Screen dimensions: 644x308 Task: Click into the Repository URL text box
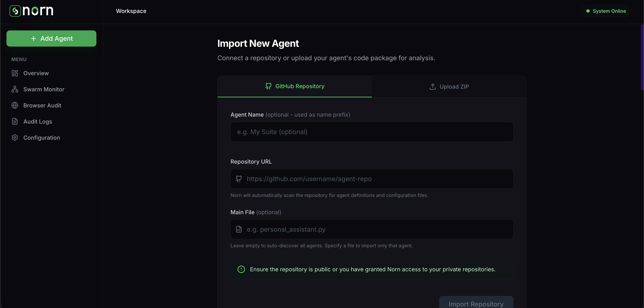coord(375,179)
